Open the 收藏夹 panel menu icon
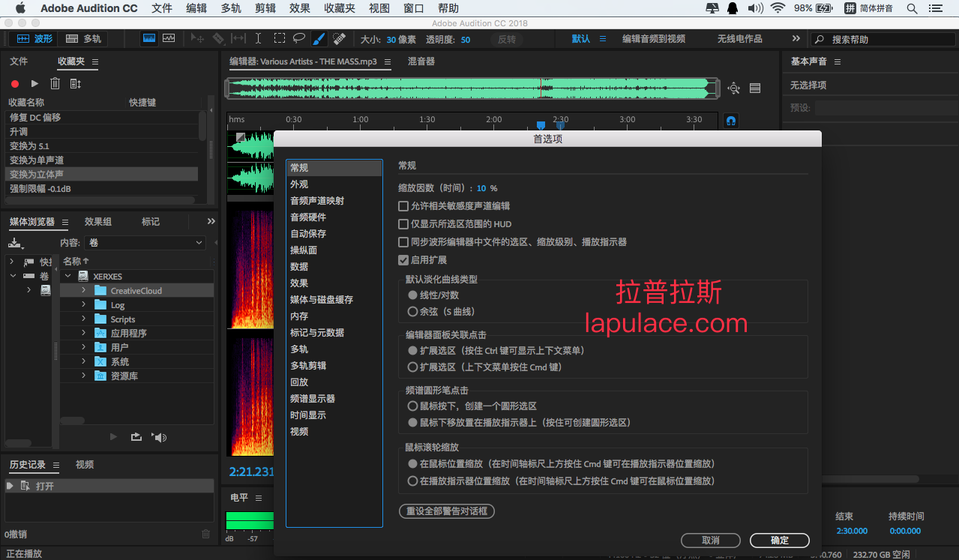The width and height of the screenshot is (959, 560). point(94,62)
